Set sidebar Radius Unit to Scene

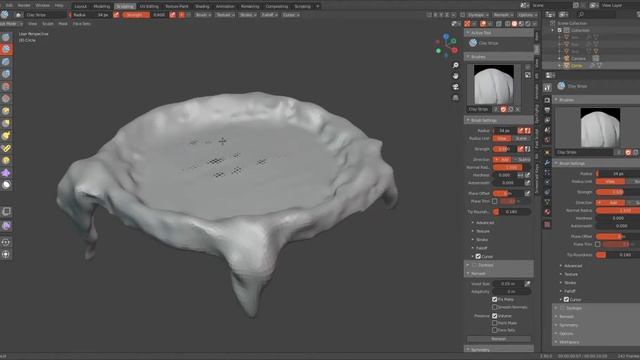pos(521,138)
